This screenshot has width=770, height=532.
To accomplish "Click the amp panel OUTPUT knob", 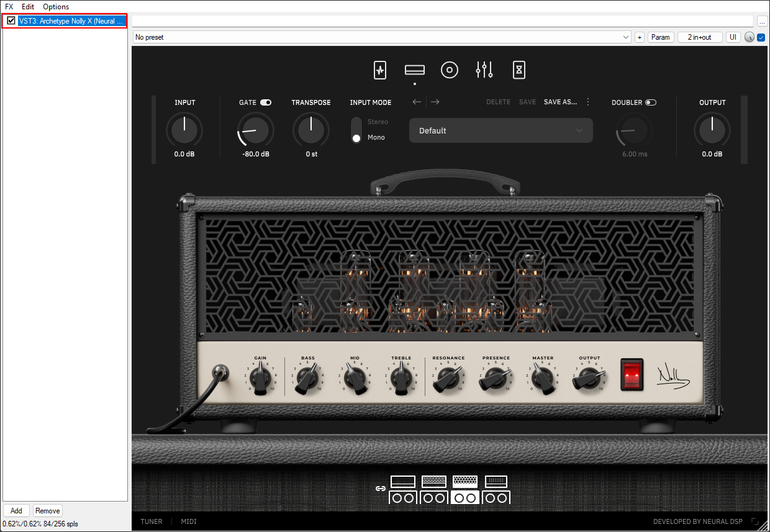I will pyautogui.click(x=589, y=377).
